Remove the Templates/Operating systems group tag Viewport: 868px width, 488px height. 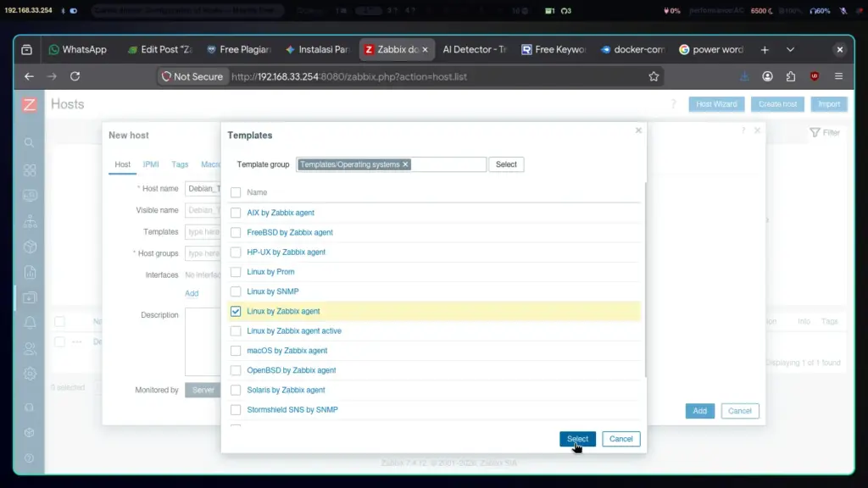point(405,164)
